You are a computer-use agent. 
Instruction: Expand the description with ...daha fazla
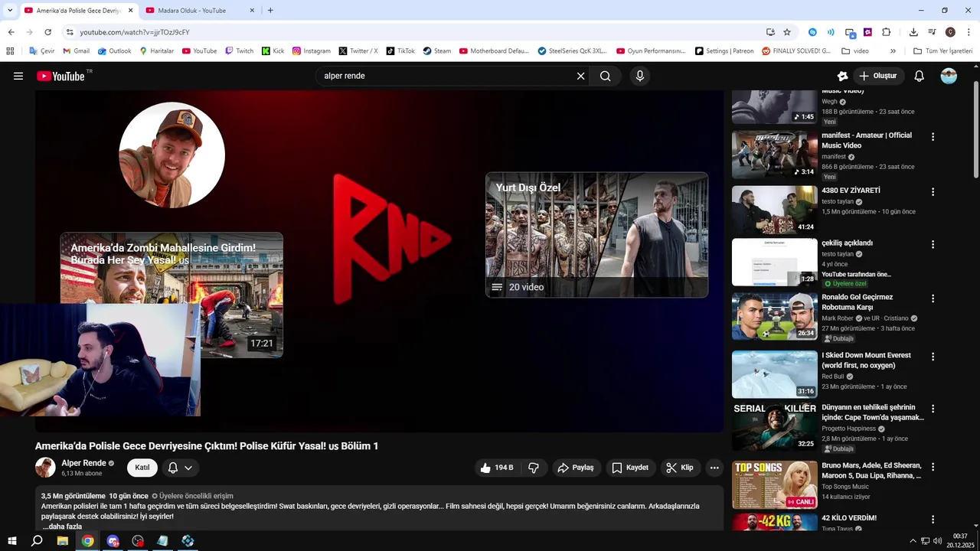click(62, 527)
